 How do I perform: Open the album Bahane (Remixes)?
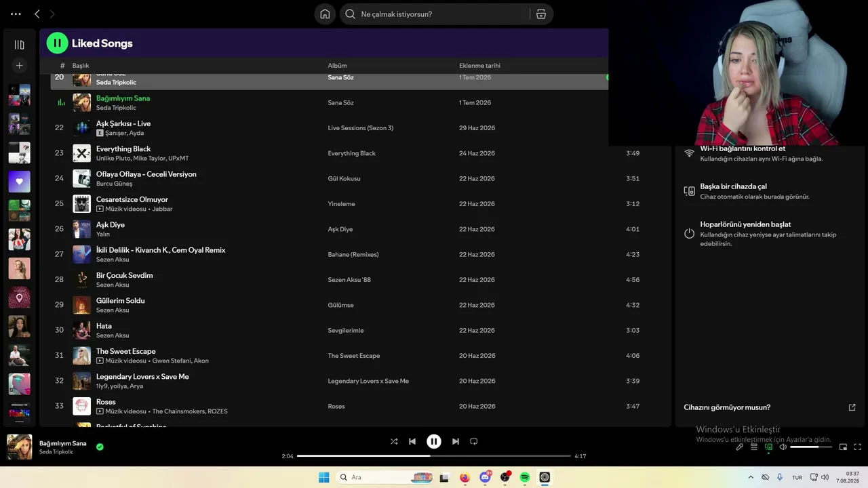(x=353, y=255)
